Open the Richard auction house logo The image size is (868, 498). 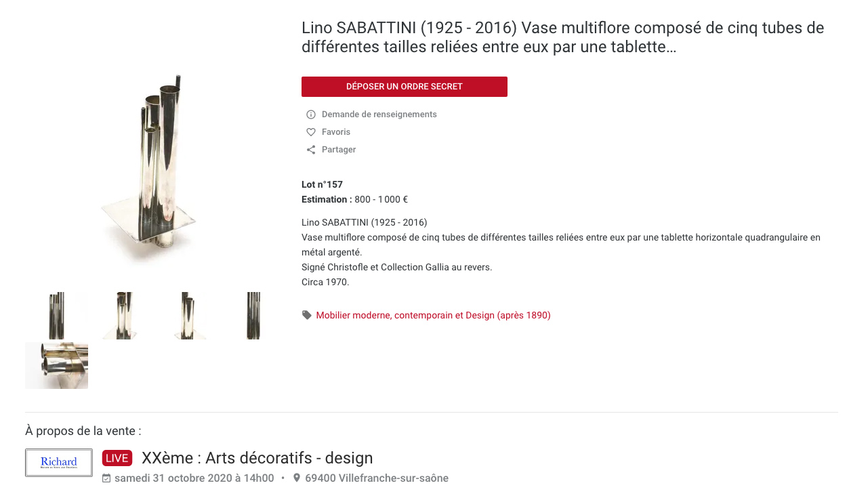pyautogui.click(x=59, y=463)
